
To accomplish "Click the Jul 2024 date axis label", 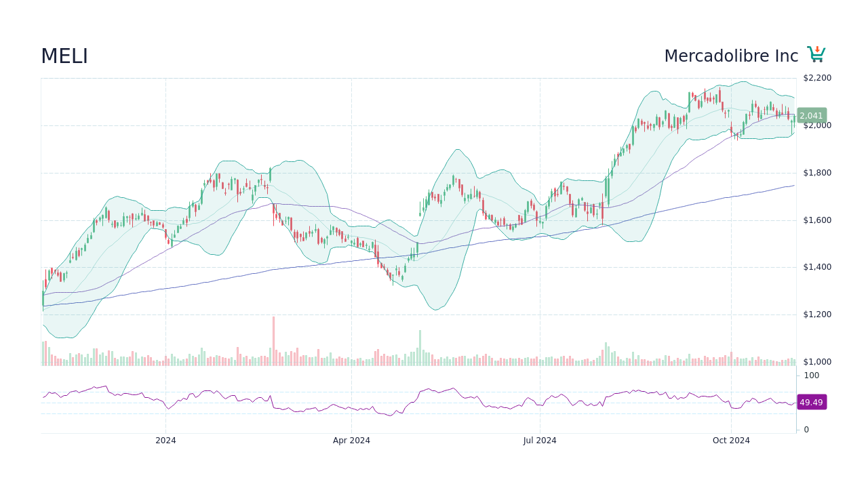I will pos(540,441).
